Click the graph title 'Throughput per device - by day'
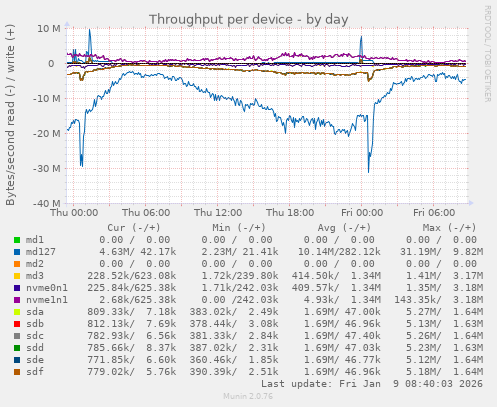 [x=249, y=20]
